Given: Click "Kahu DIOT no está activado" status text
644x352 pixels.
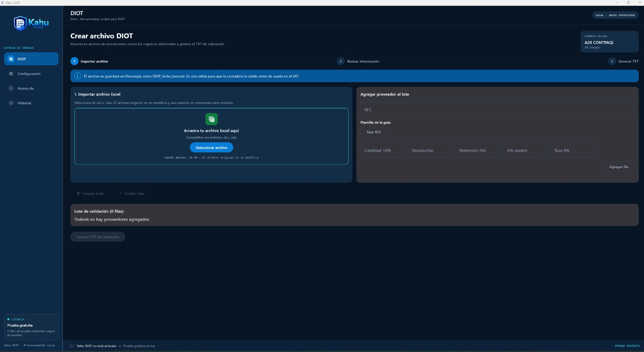Looking at the screenshot, I should click(97, 346).
